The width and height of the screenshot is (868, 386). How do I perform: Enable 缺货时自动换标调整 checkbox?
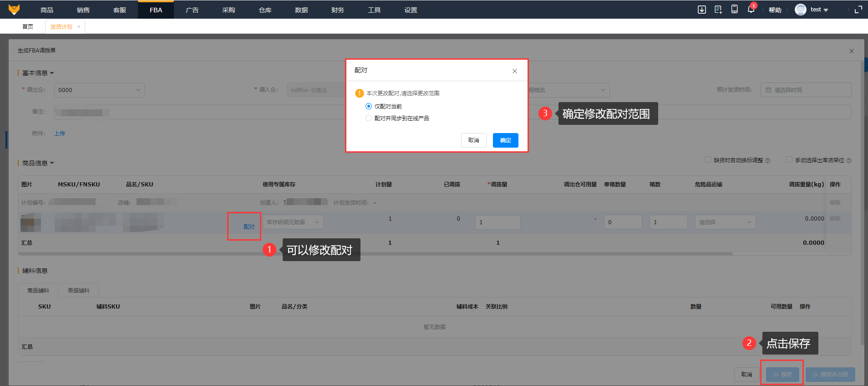707,160
